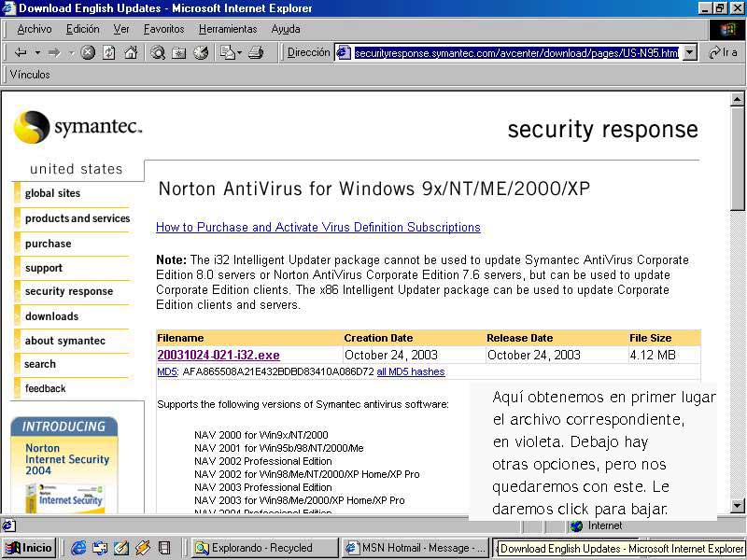Viewport: 747px width, 560px height.
Task: Stop page loading with Stop icon
Action: 88,52
